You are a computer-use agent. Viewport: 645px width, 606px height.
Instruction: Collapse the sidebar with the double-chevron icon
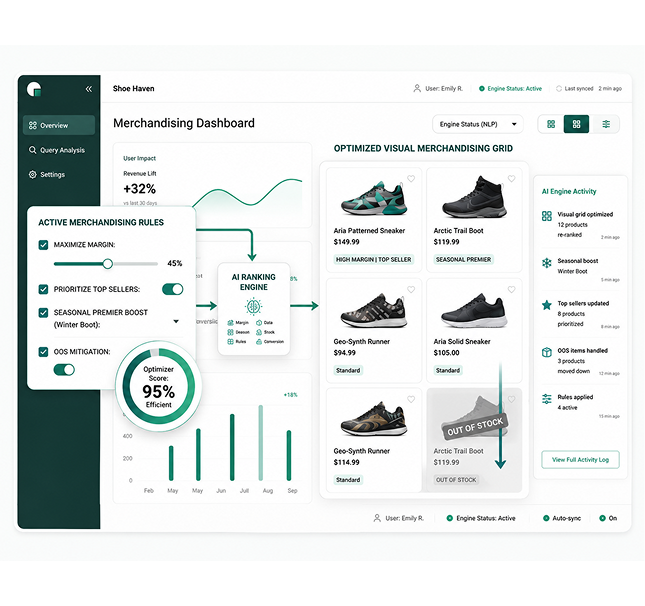(x=89, y=89)
